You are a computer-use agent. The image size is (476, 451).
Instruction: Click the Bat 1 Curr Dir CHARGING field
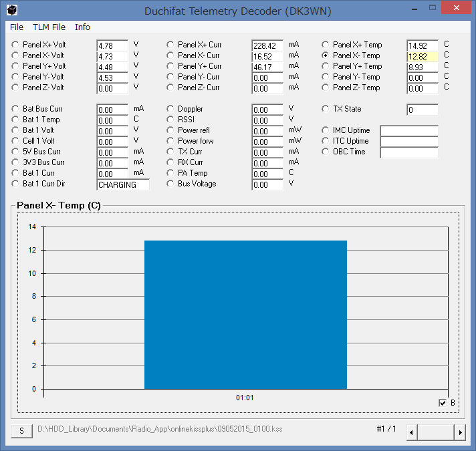(123, 184)
